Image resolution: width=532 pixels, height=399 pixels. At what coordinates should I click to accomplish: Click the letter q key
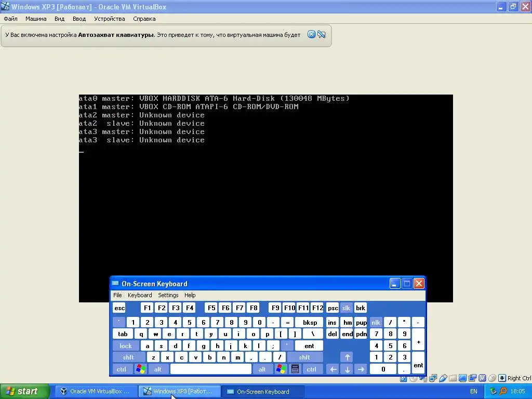tap(141, 334)
